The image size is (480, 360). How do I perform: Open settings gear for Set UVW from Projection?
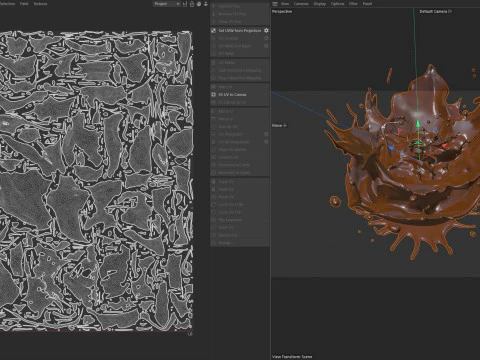[x=266, y=30]
